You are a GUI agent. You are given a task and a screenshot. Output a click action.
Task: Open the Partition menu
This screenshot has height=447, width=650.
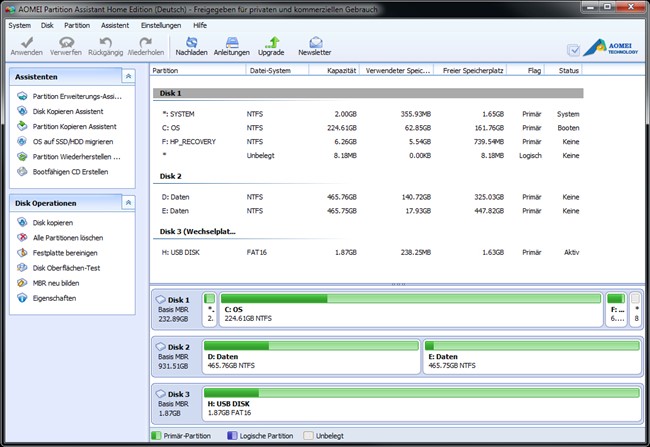coord(77,25)
